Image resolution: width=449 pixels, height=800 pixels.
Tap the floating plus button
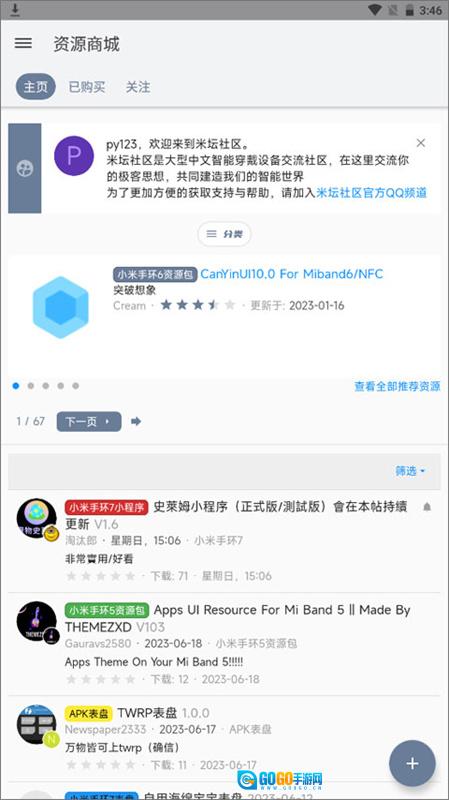pyautogui.click(x=412, y=763)
